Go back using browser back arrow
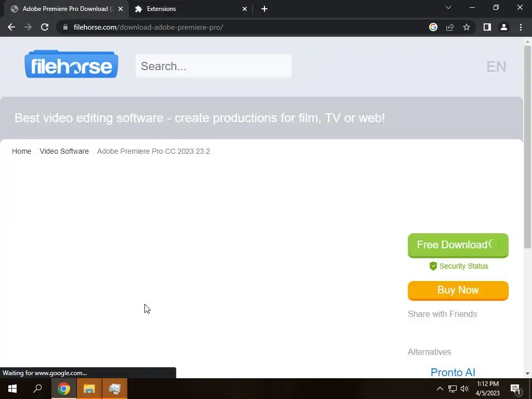 click(x=11, y=27)
